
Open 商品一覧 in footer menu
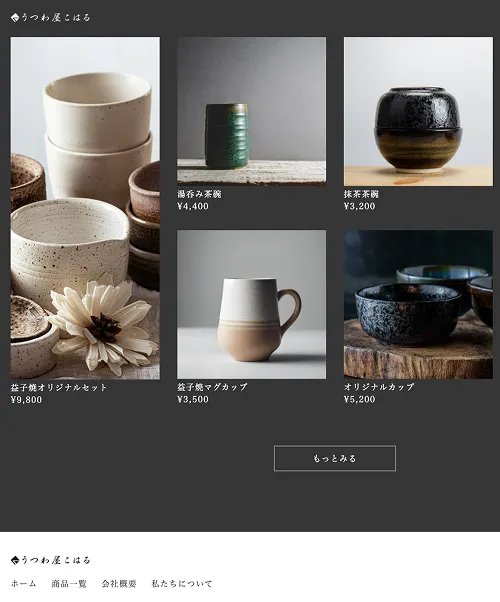[x=69, y=584]
